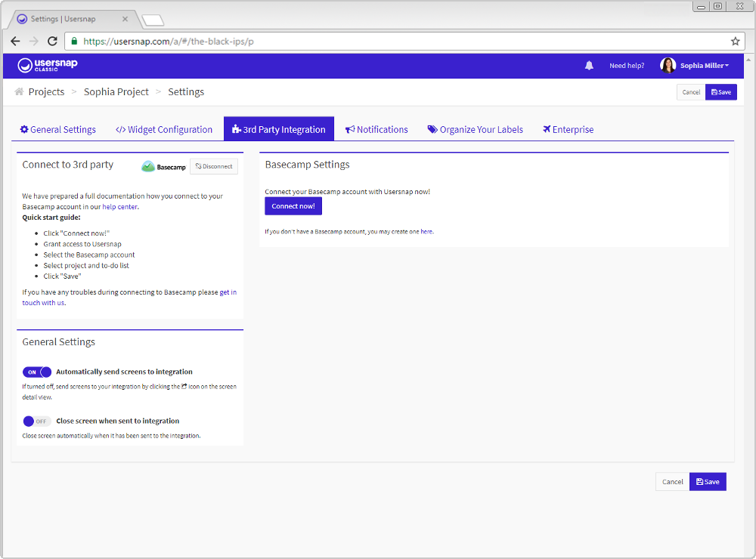
Task: Click the home icon in the breadcrumb
Action: (19, 91)
